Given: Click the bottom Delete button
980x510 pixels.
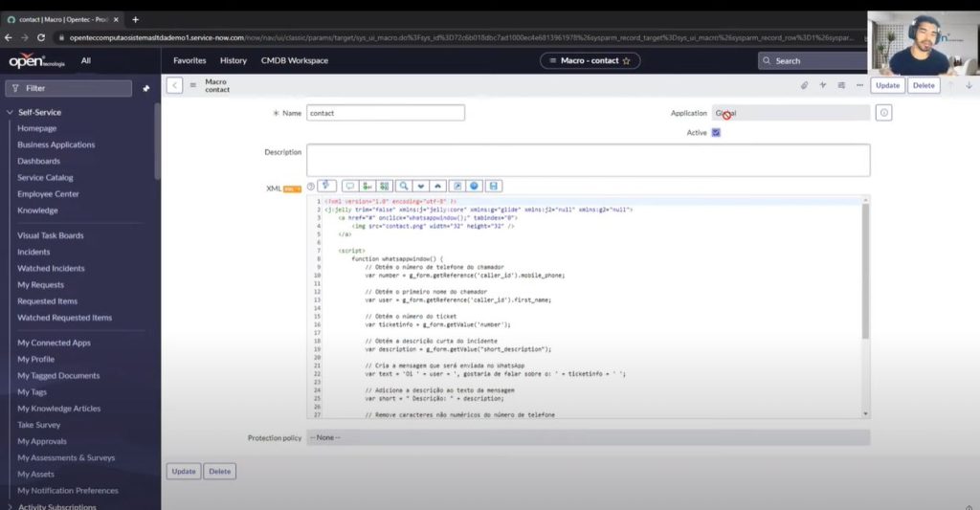Looking at the screenshot, I should [219, 472].
